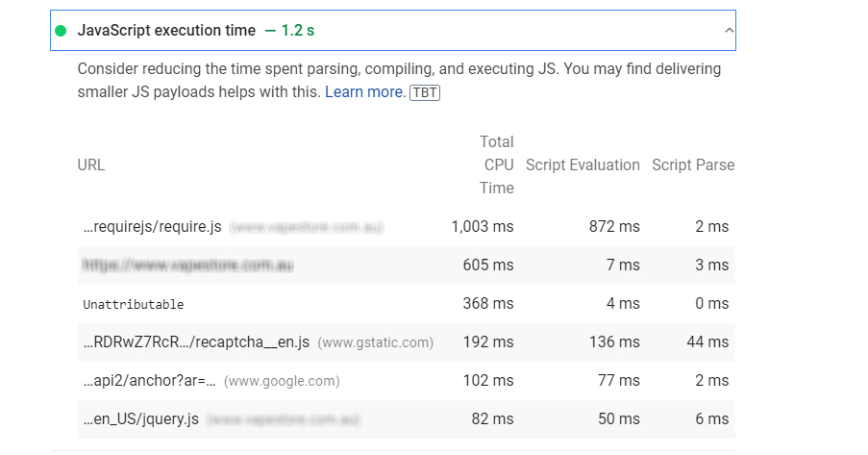Open the requirejs/require.js URL entry
This screenshot has width=868, height=455.
click(x=153, y=227)
